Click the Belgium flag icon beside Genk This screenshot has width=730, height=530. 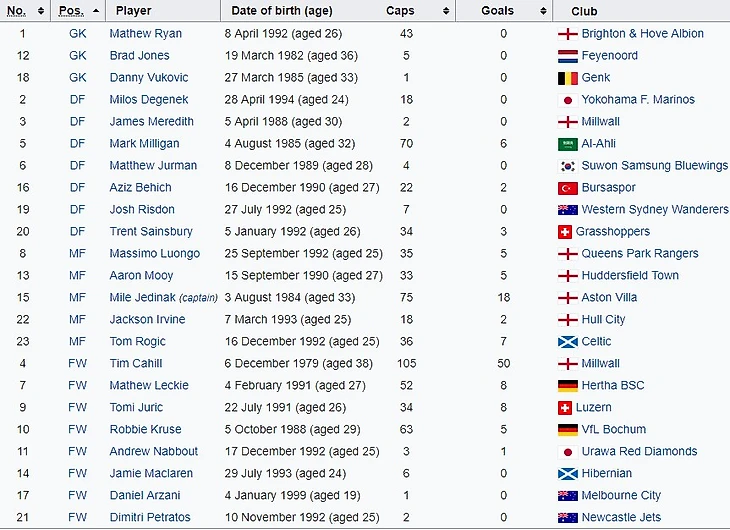pyautogui.click(x=567, y=78)
